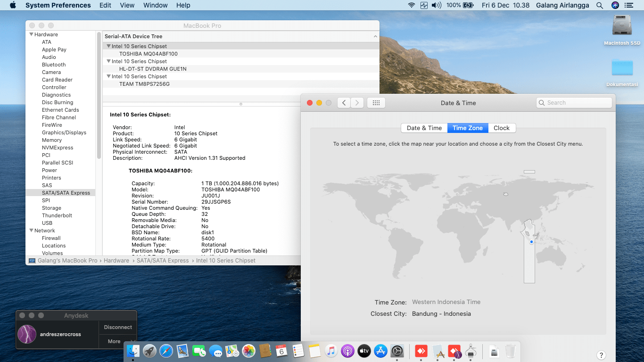This screenshot has height=362, width=644.
Task: Open Safari from the dock
Action: (166, 351)
